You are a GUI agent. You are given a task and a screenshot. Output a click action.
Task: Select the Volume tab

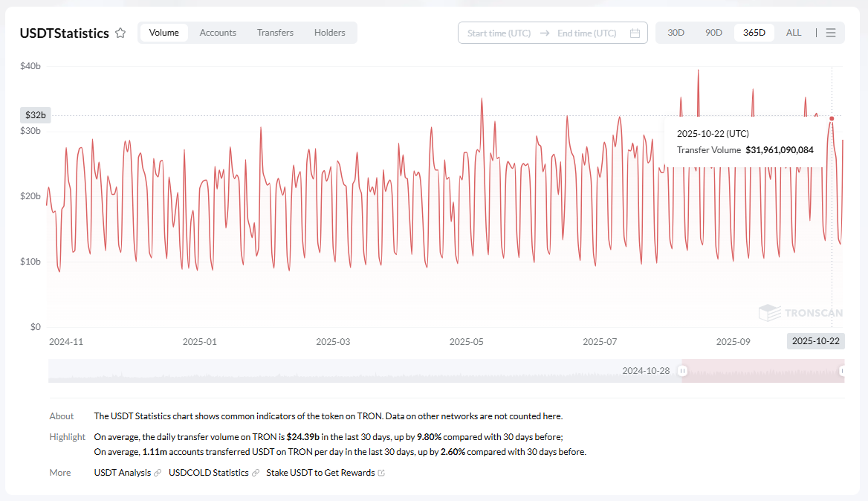pyautogui.click(x=163, y=33)
